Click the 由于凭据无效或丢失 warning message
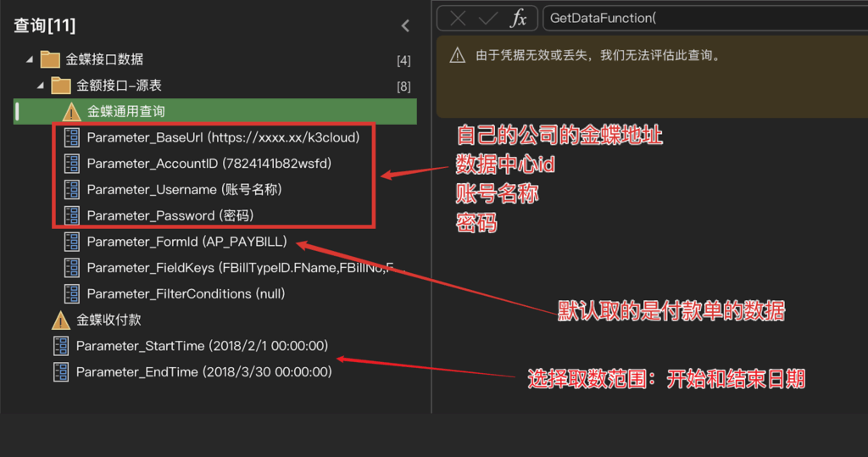 click(x=599, y=55)
